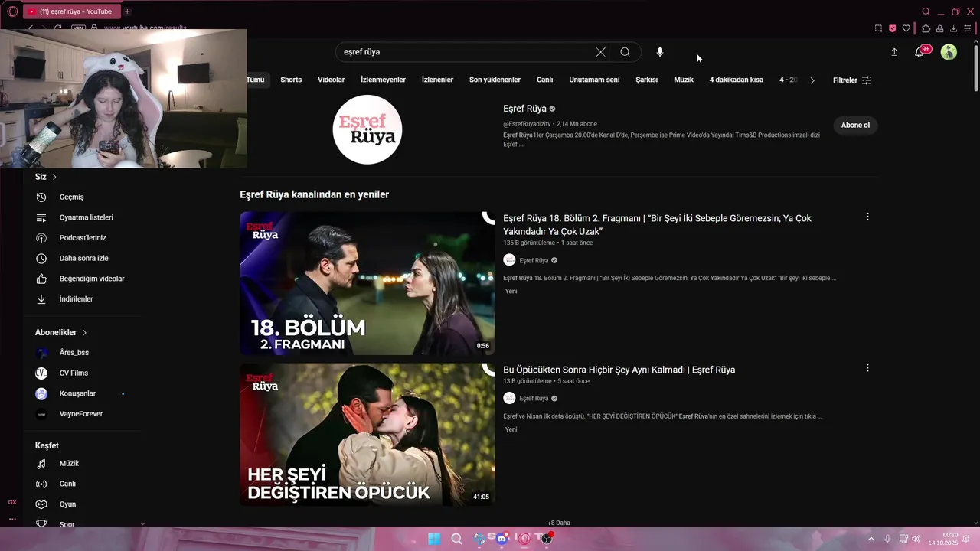The width and height of the screenshot is (980, 551).
Task: Select the 4 dakikadan kısa chip
Action: pyautogui.click(x=737, y=80)
